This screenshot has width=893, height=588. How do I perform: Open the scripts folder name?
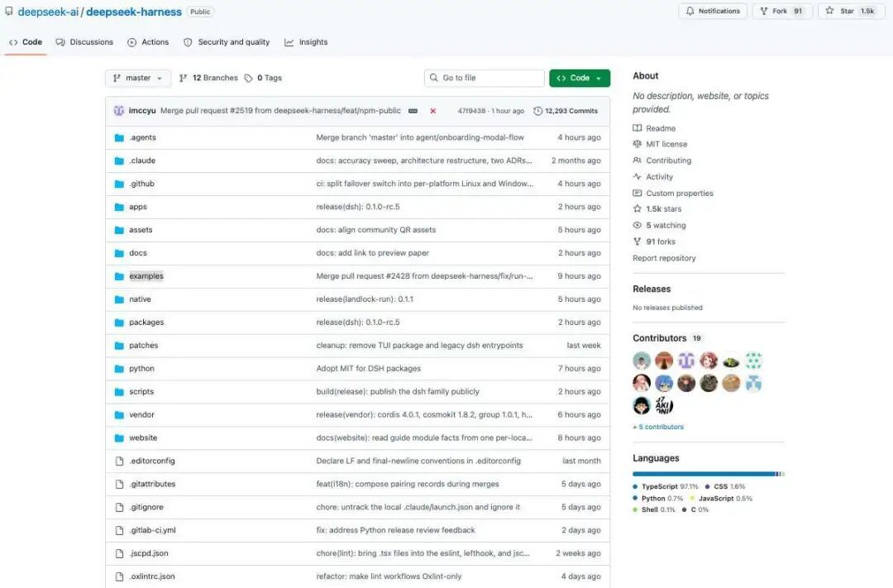pos(141,391)
